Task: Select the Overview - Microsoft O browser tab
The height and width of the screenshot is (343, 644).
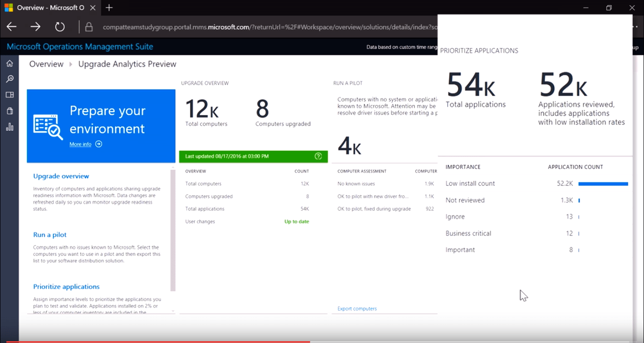Action: pos(50,7)
